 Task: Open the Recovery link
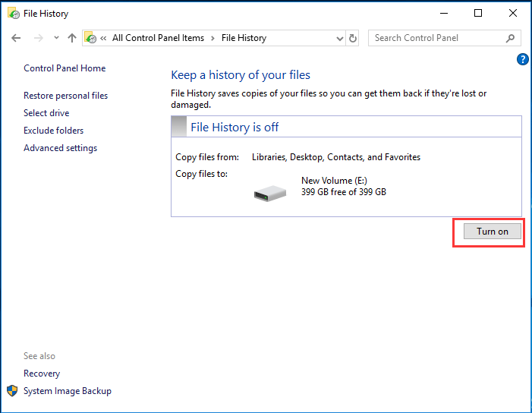pyautogui.click(x=42, y=374)
